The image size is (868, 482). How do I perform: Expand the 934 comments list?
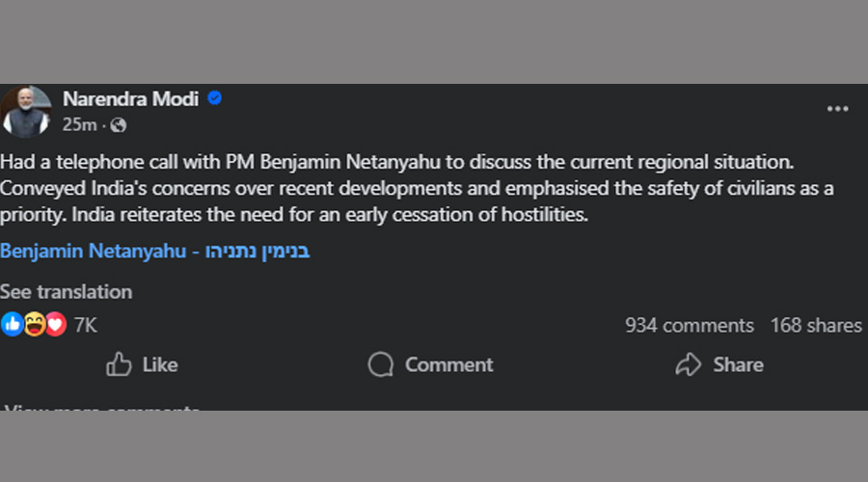[689, 326]
